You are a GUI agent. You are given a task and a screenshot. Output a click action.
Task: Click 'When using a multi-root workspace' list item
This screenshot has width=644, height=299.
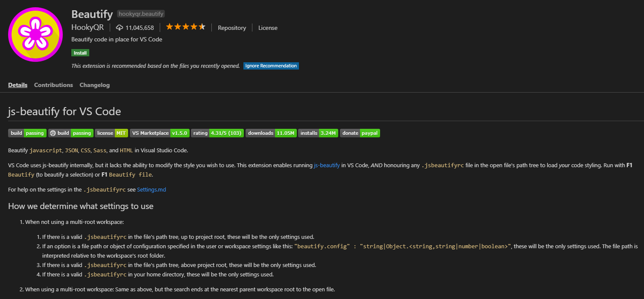tap(180, 290)
